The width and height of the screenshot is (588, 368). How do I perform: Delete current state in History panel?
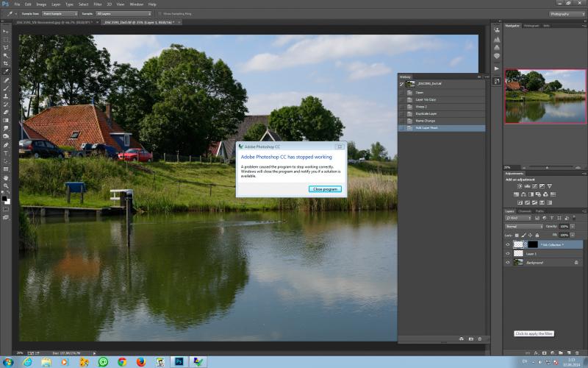click(480, 339)
